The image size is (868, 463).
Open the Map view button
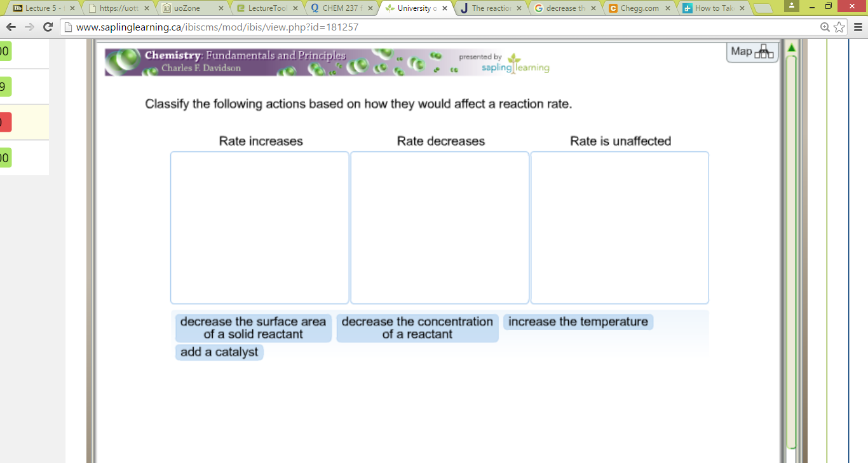pos(752,52)
